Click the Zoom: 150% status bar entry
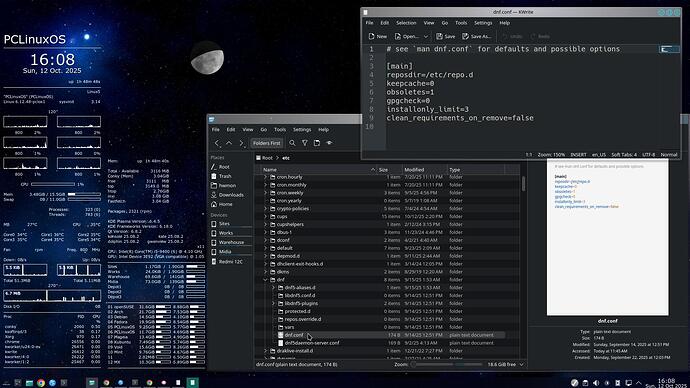 (x=551, y=155)
